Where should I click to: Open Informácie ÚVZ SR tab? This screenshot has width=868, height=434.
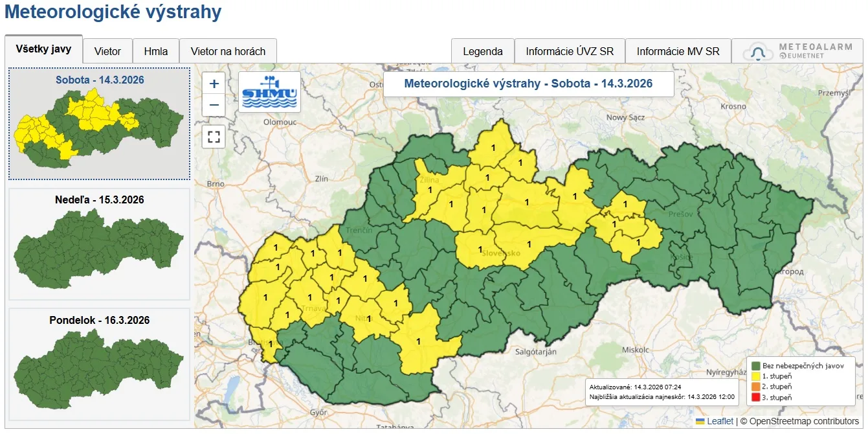point(570,51)
